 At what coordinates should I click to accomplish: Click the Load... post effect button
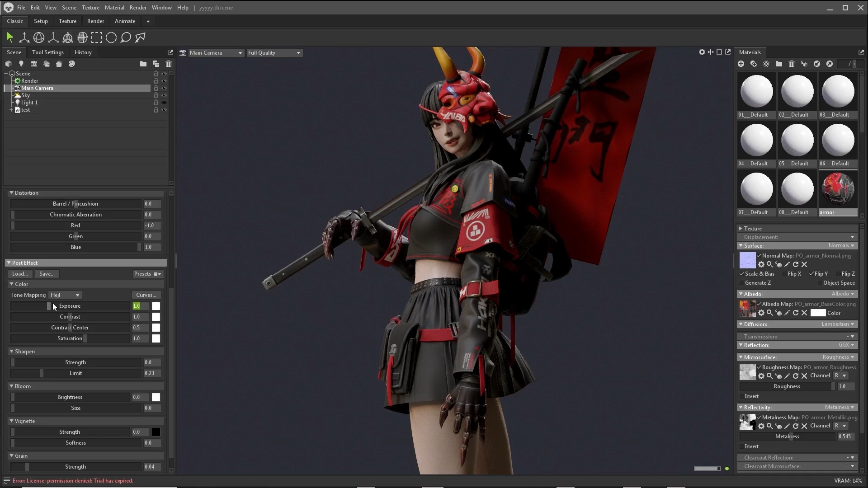tap(20, 274)
